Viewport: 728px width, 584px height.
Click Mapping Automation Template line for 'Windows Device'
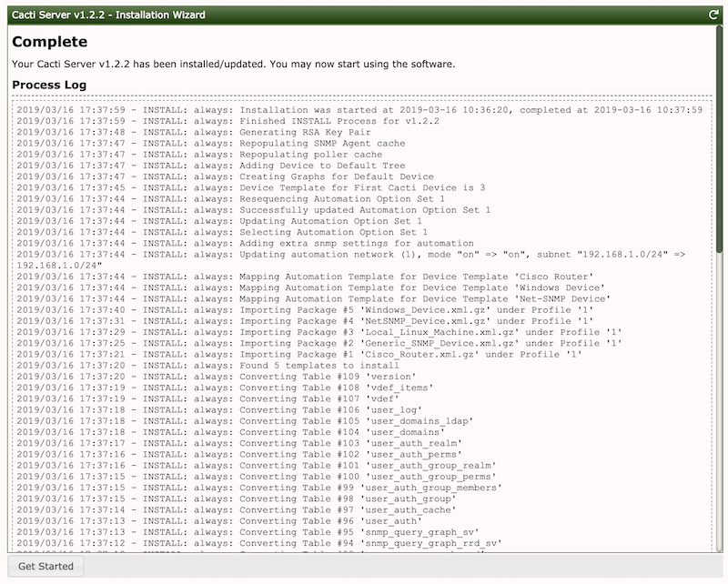coord(310,288)
